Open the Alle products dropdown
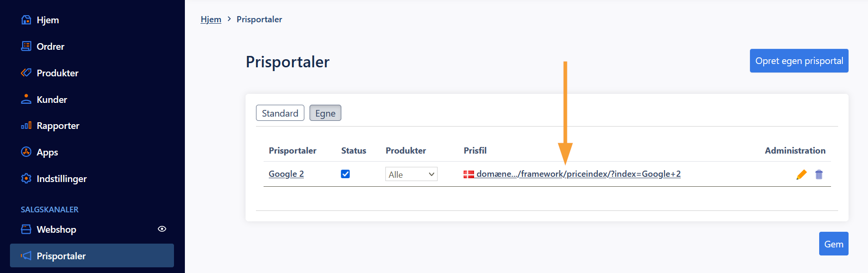This screenshot has width=868, height=273. (x=411, y=174)
